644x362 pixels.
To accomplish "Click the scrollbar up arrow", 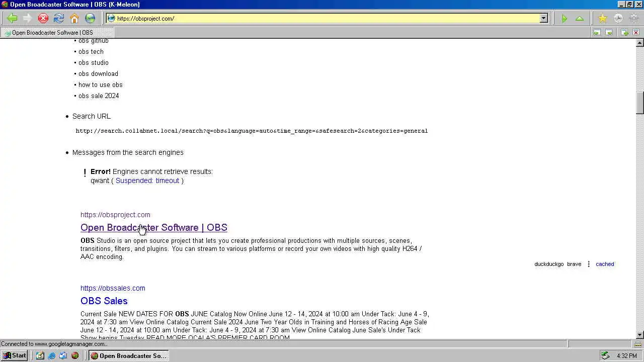I will click(640, 43).
